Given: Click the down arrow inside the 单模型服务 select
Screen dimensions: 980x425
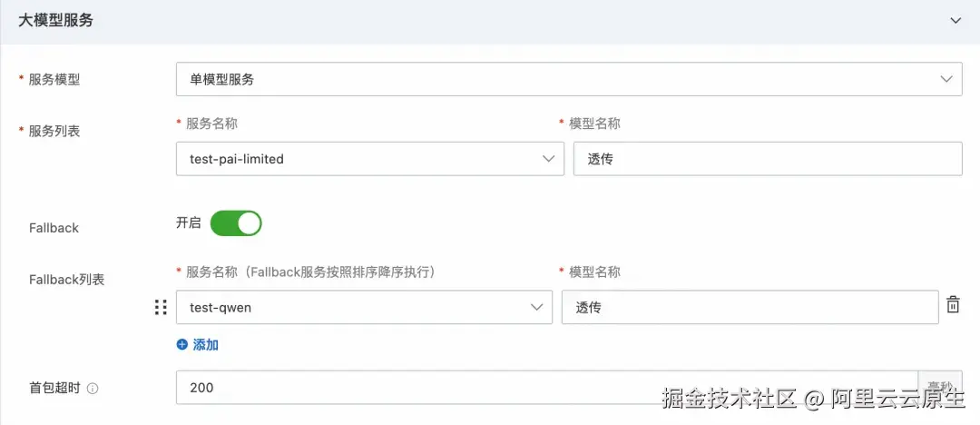Looking at the screenshot, I should coord(946,79).
